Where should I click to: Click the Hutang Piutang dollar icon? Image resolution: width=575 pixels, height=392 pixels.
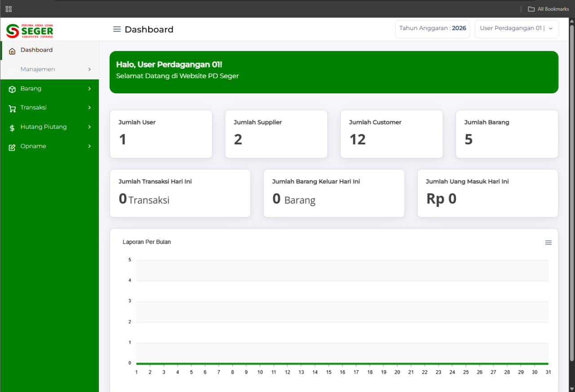12,128
